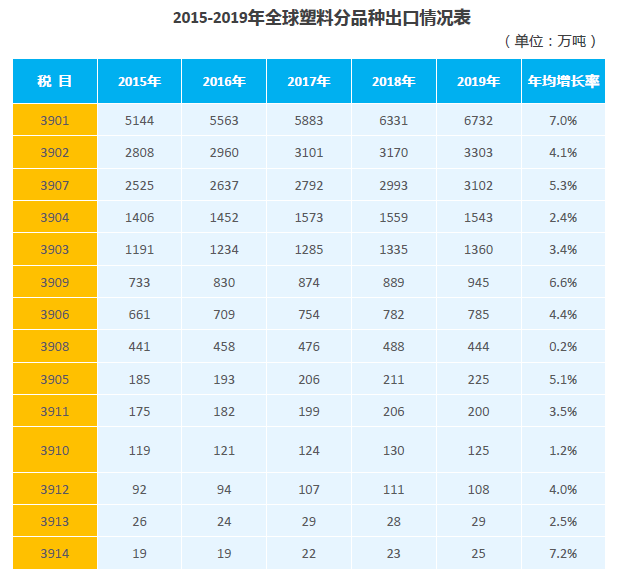Viewport: 622px width, 586px height.
Task: Select the 2017年 column header
Action: 309,81
